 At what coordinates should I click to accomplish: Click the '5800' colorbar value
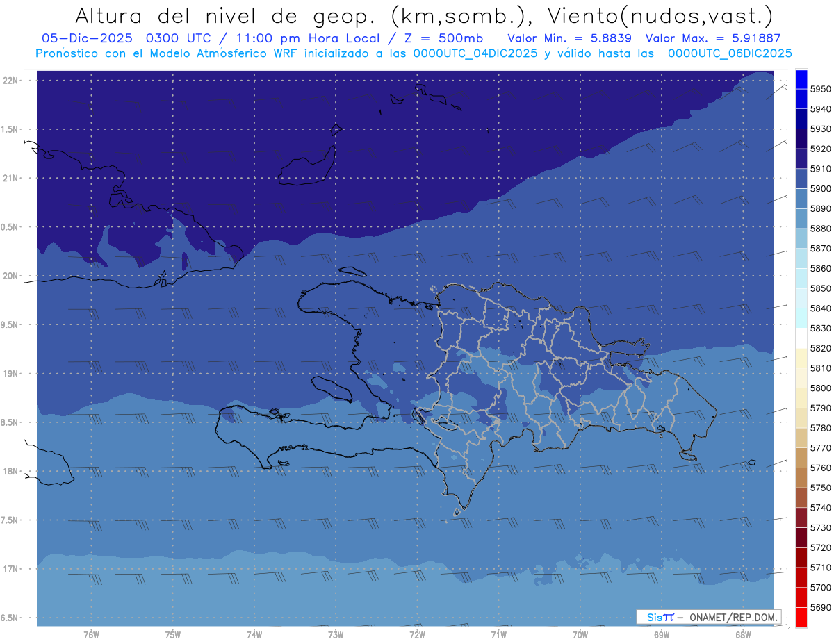pyautogui.click(x=821, y=388)
